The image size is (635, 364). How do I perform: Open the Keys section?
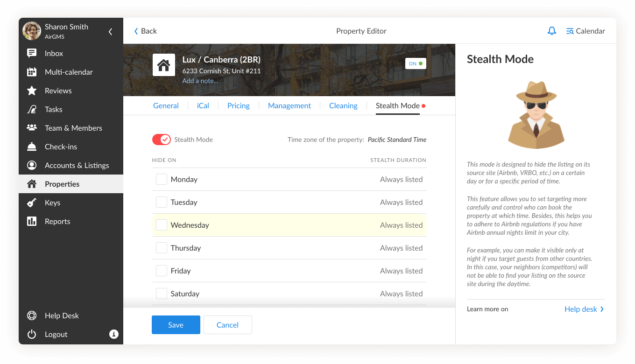[x=52, y=203]
